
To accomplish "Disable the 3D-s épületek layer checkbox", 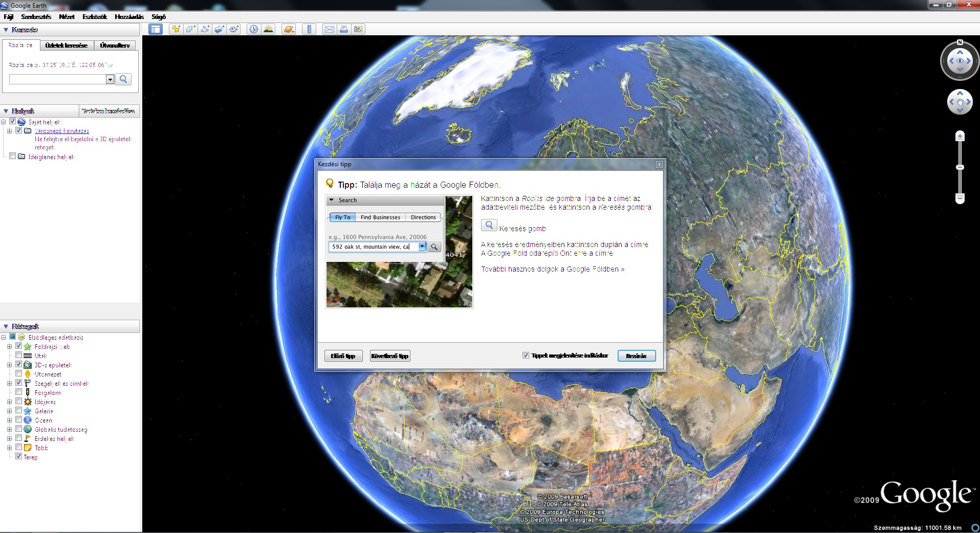I will [x=19, y=365].
